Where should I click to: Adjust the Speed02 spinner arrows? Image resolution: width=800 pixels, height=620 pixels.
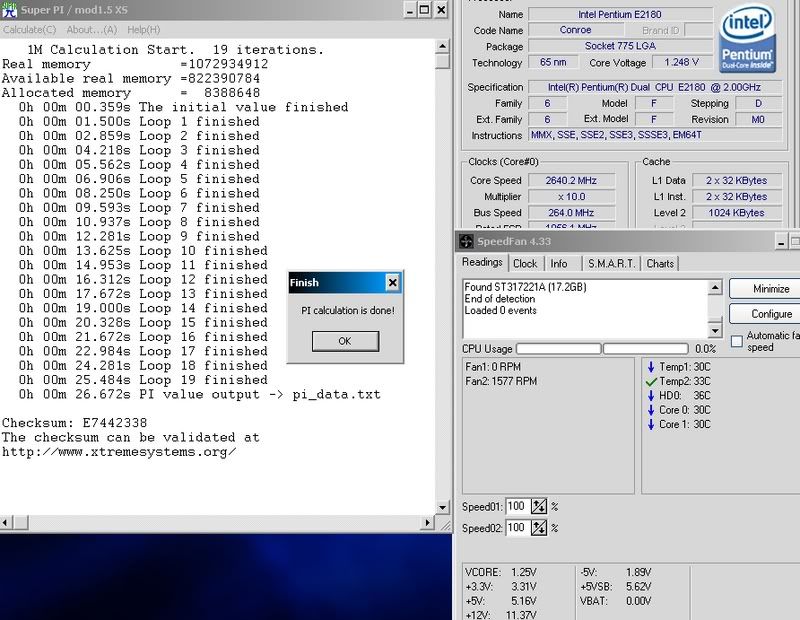click(x=539, y=528)
